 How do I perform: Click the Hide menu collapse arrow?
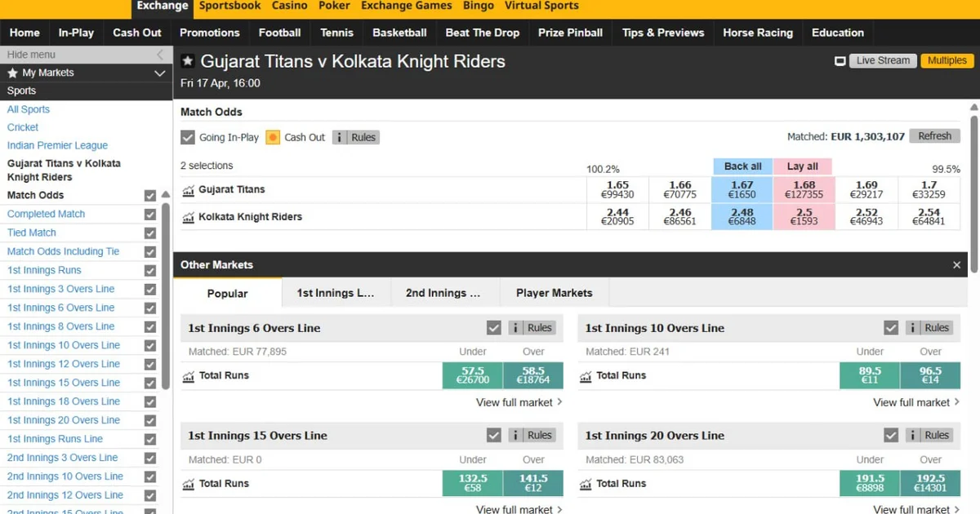(x=160, y=54)
